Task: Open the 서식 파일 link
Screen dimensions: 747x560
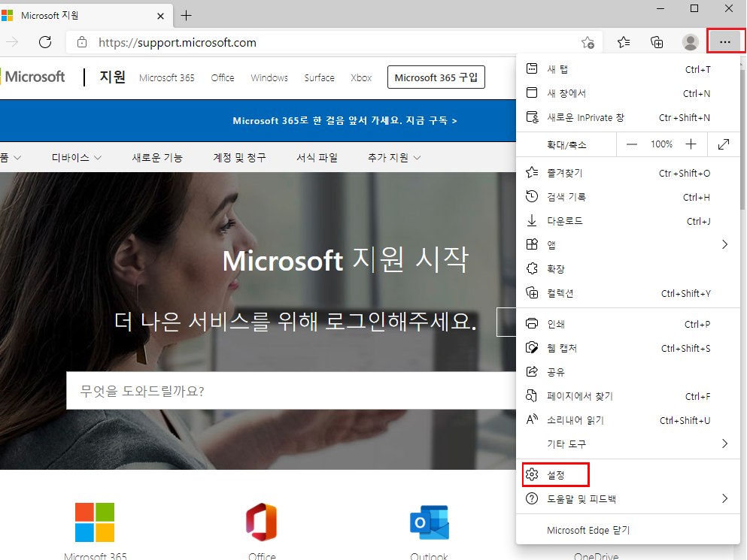Action: [x=317, y=158]
